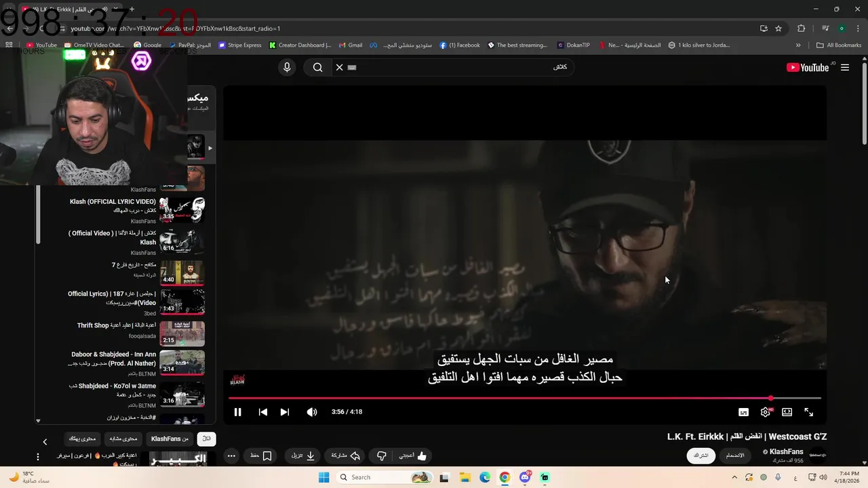Open the Creator Dashboard bookmark
The width and height of the screenshot is (868, 488).
300,45
